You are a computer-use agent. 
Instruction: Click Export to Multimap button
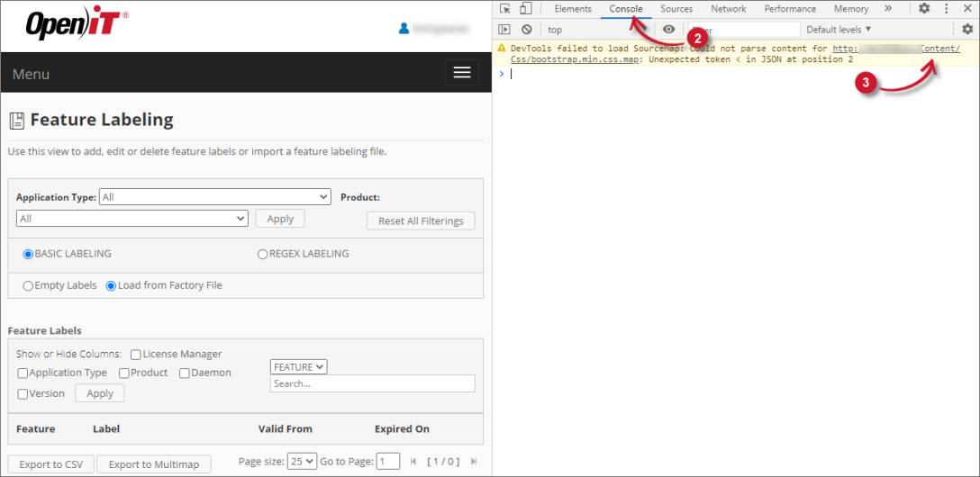coord(154,464)
